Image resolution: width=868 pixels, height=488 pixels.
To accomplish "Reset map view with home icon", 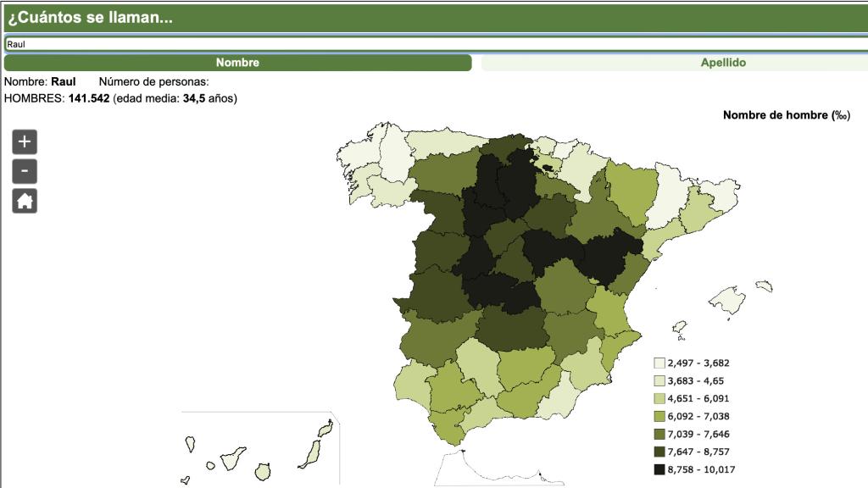I will [x=25, y=201].
